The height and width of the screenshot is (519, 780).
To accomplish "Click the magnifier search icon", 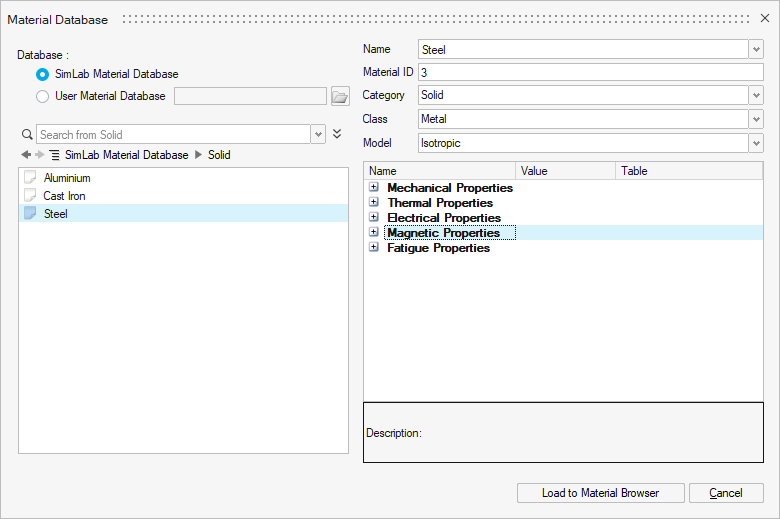I will pyautogui.click(x=27, y=134).
